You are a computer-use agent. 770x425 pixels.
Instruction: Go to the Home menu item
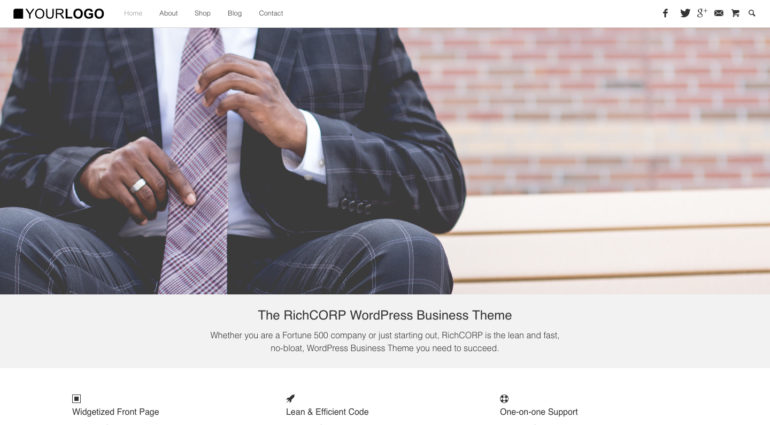(133, 13)
